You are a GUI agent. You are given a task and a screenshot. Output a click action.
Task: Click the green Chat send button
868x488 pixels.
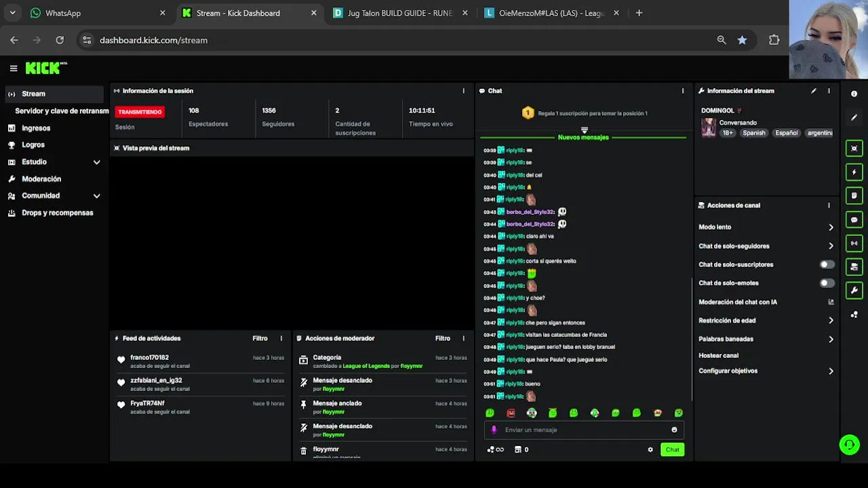click(672, 449)
